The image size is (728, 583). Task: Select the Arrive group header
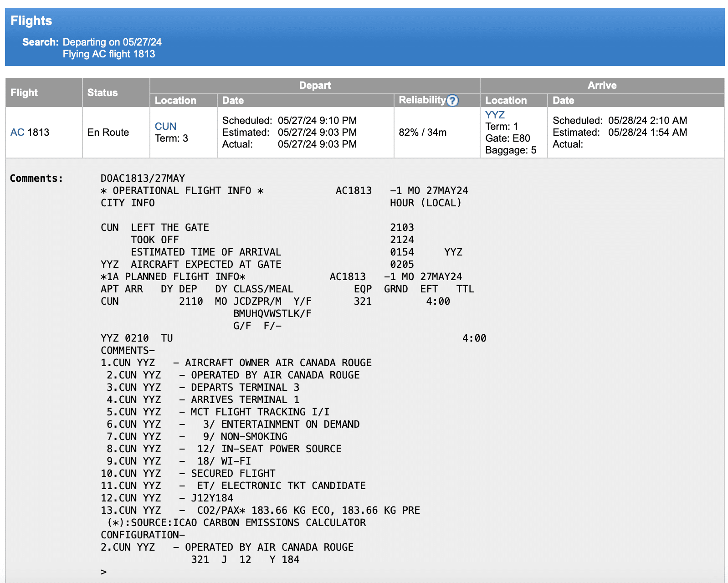[601, 86]
